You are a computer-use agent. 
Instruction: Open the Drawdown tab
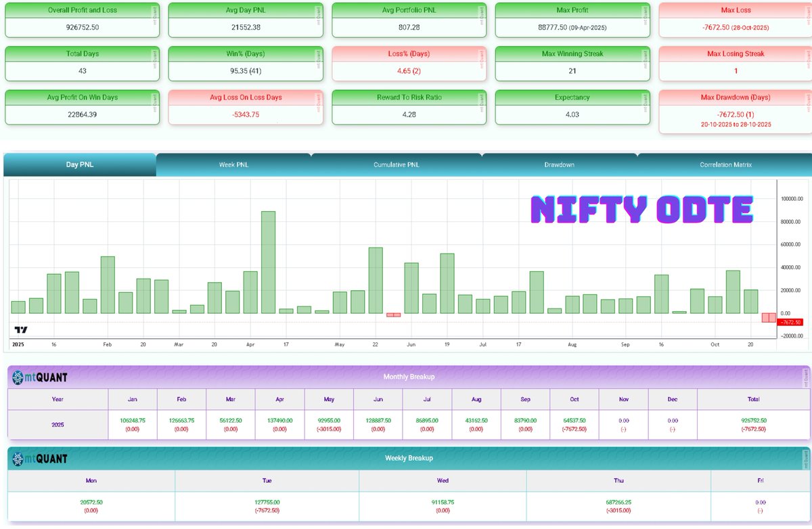560,164
